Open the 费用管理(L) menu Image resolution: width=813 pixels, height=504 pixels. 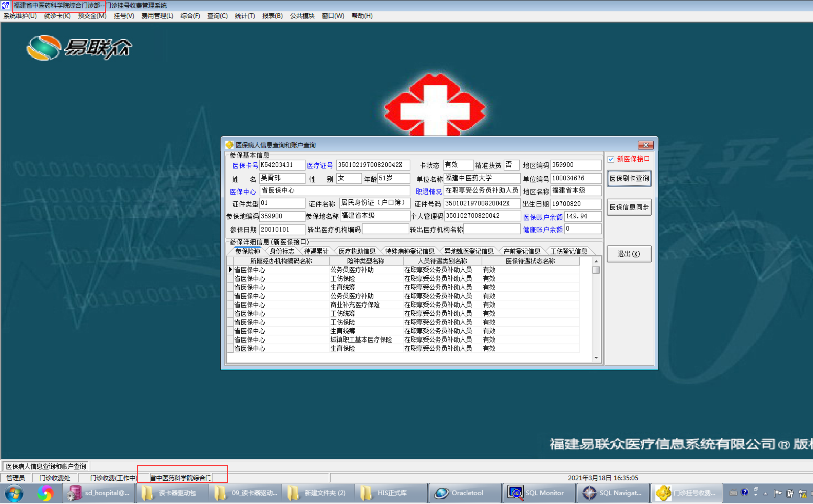pyautogui.click(x=157, y=16)
